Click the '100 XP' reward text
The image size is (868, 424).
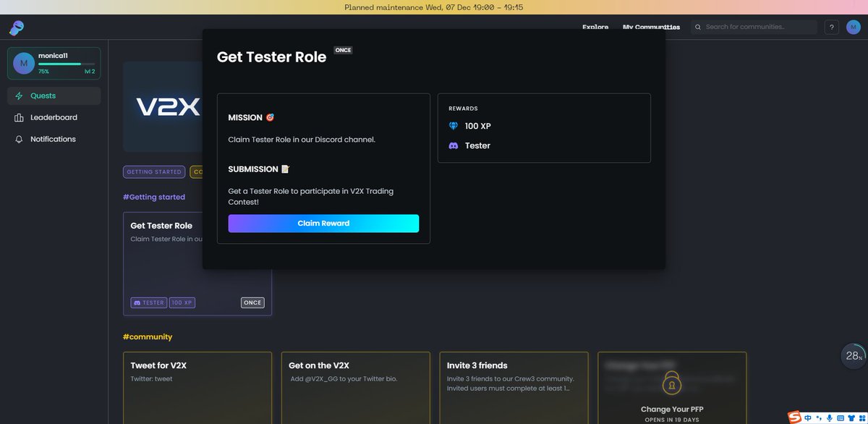[x=477, y=126]
